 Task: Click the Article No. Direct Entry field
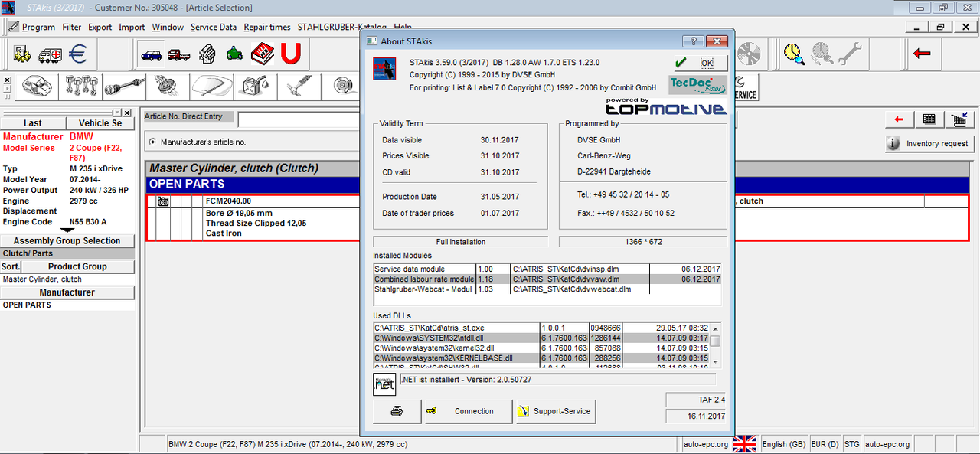[x=299, y=119]
